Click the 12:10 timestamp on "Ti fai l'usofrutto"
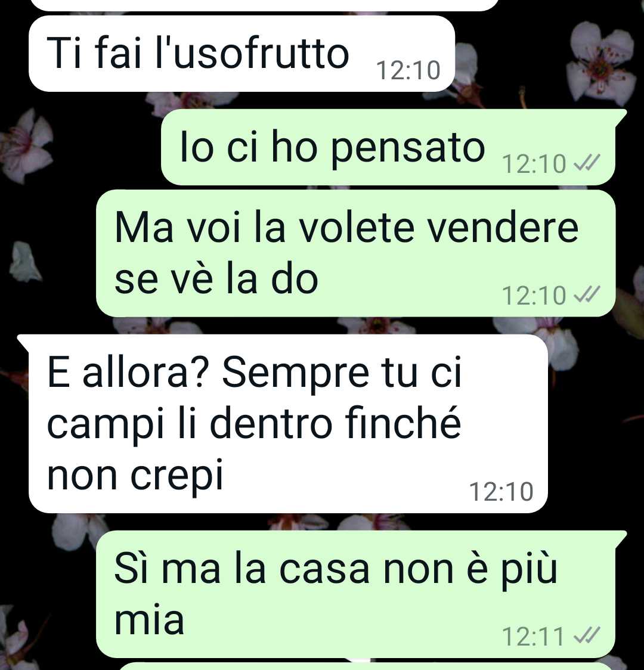Screen dimensions: 644x670 (408, 70)
